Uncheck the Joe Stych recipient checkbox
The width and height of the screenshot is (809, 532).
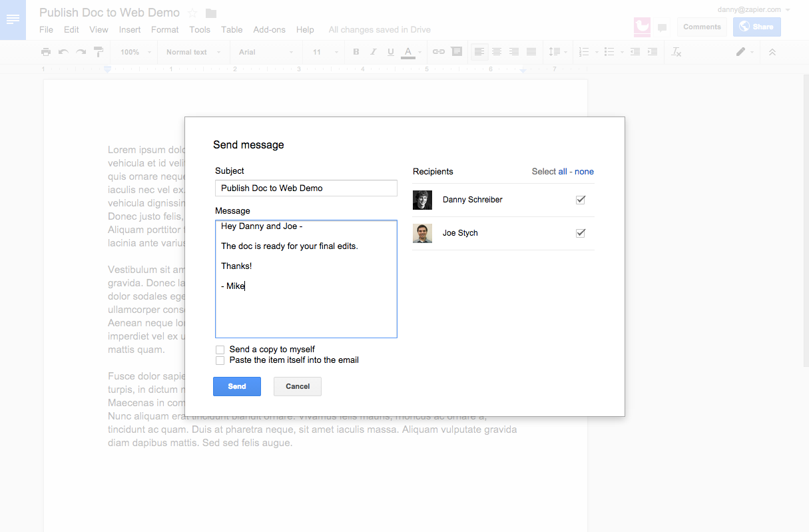[581, 233]
